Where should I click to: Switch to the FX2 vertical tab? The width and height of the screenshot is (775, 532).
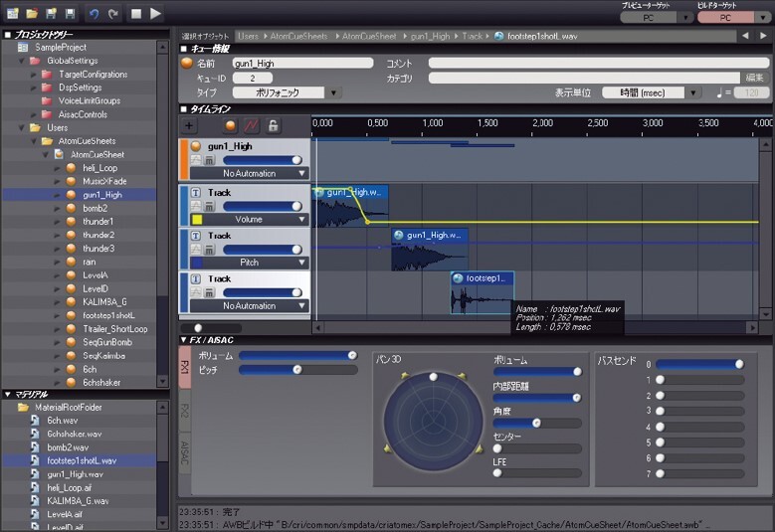pos(184,410)
